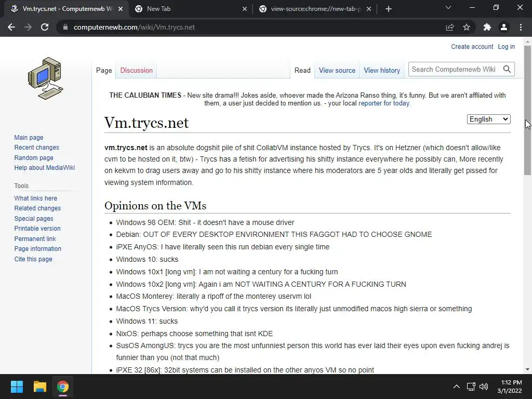Open Permanent link

click(35, 238)
